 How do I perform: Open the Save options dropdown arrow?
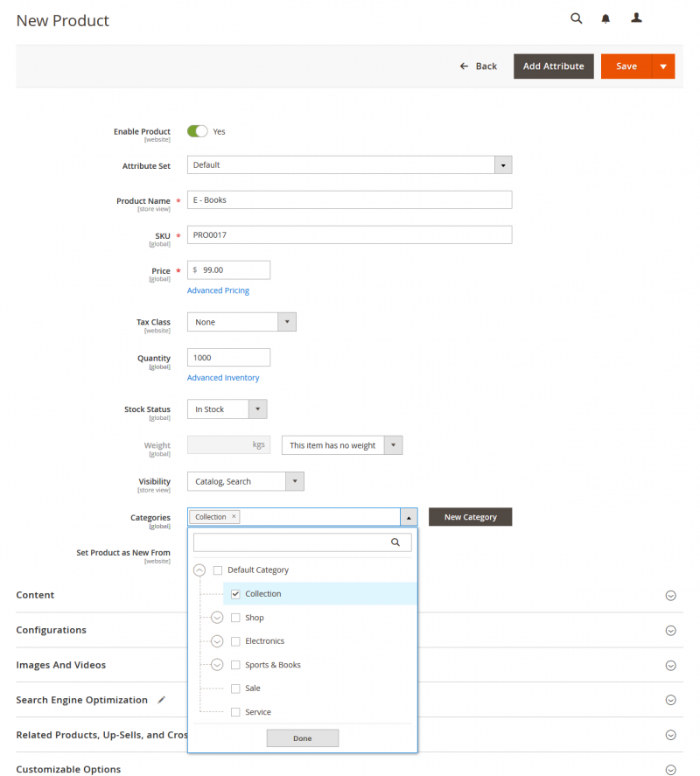coord(663,66)
